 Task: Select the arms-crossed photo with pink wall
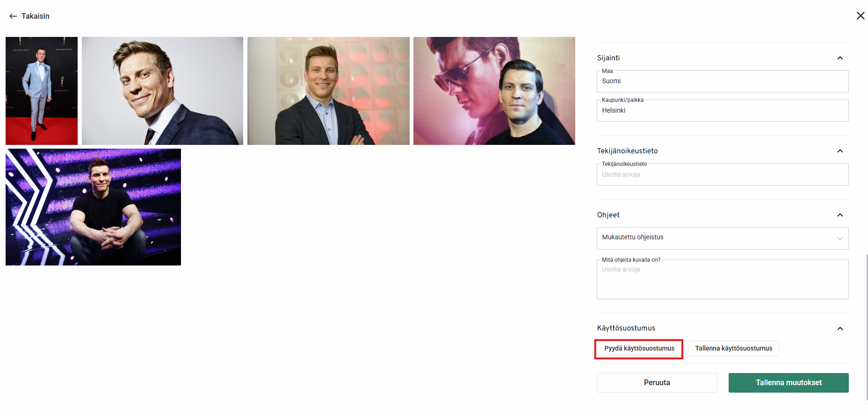[x=328, y=91]
